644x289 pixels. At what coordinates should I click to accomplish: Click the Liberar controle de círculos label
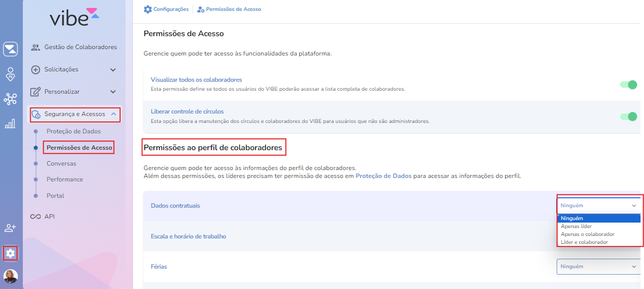[187, 112]
